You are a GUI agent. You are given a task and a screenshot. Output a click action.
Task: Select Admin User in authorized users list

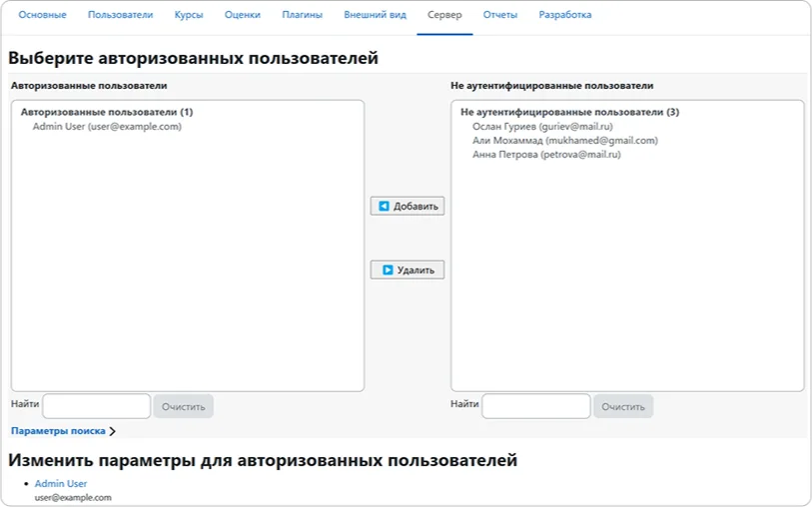[x=107, y=127]
